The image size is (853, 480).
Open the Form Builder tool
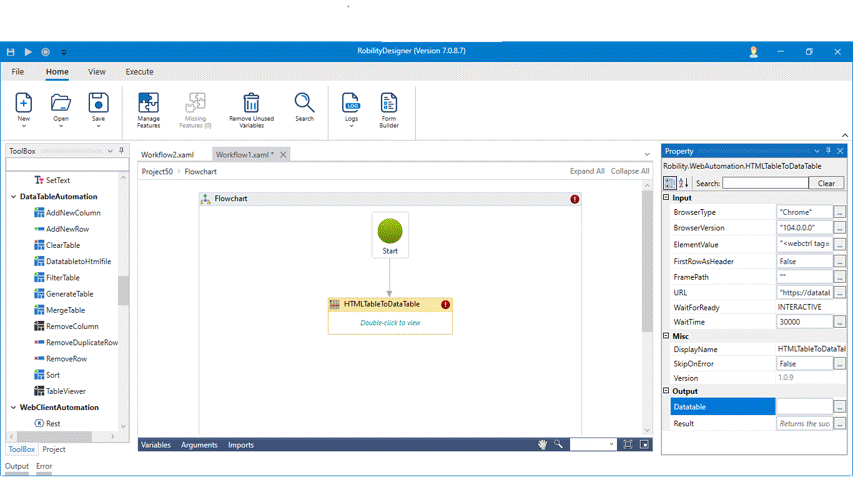point(388,104)
